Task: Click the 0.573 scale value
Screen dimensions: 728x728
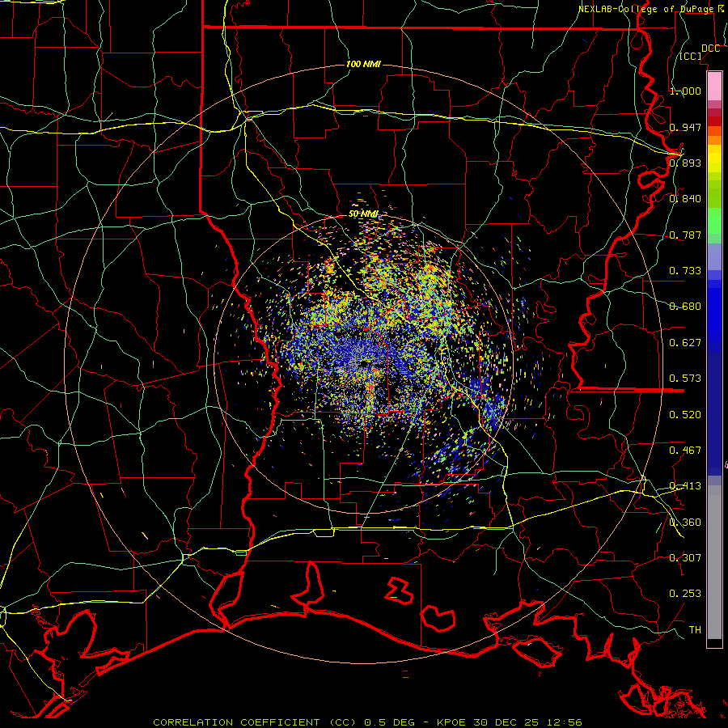Action: tap(685, 379)
